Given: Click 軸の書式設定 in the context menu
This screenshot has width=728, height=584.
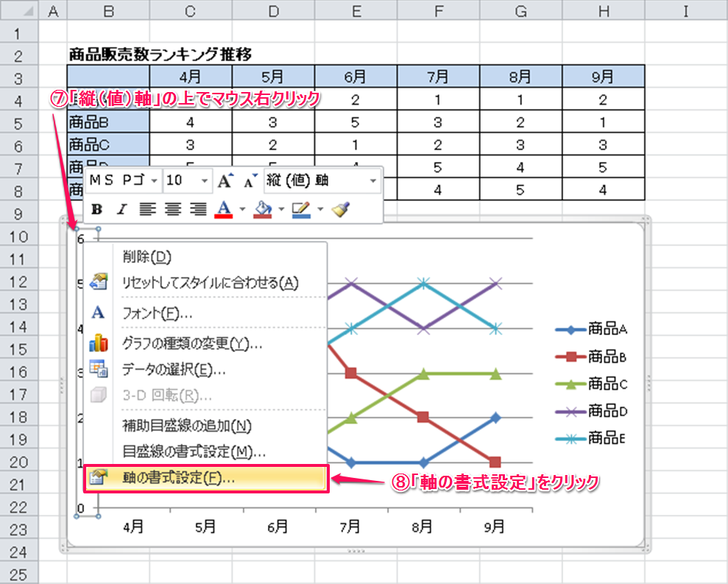Looking at the screenshot, I should 179,477.
